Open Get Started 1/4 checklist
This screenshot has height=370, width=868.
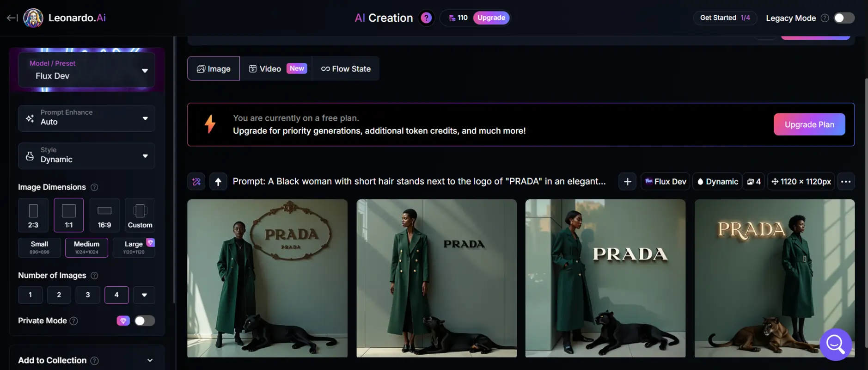click(725, 18)
